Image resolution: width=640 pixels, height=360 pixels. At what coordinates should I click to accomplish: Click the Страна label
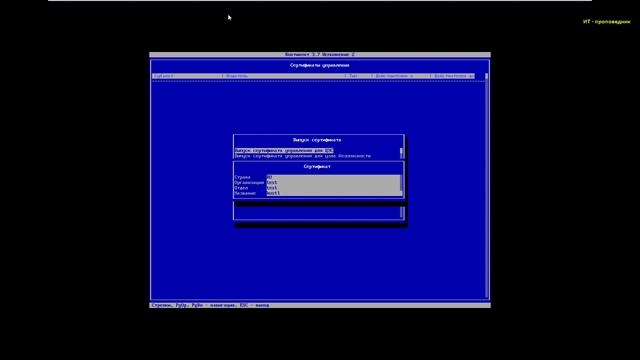pyautogui.click(x=242, y=177)
